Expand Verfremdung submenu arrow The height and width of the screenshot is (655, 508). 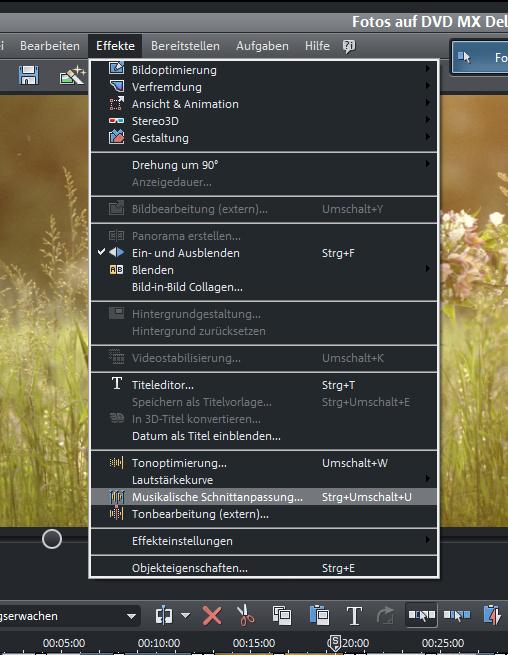(427, 86)
